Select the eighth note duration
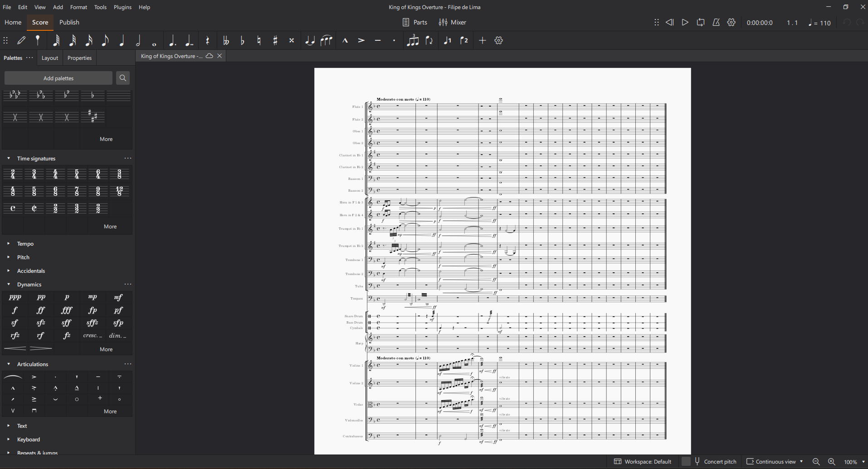 [105, 40]
